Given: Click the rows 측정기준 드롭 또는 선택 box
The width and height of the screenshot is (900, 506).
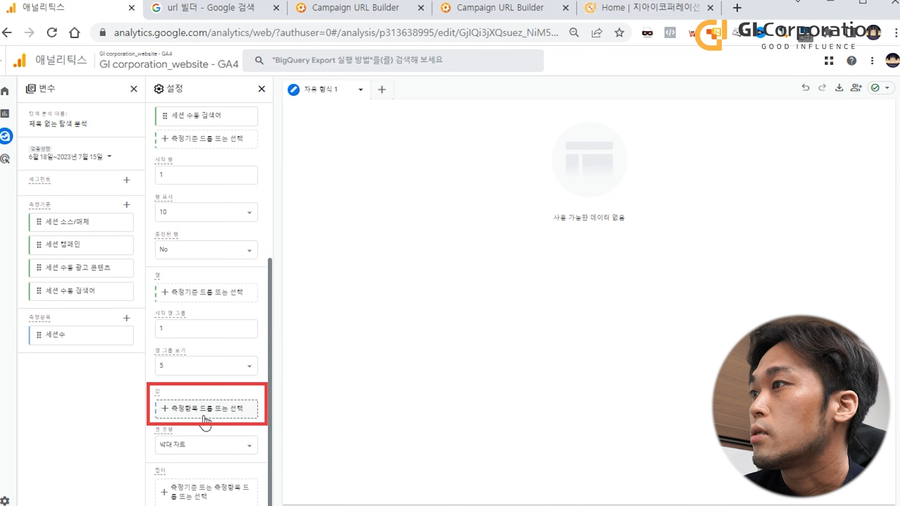Looking at the screenshot, I should [x=206, y=139].
